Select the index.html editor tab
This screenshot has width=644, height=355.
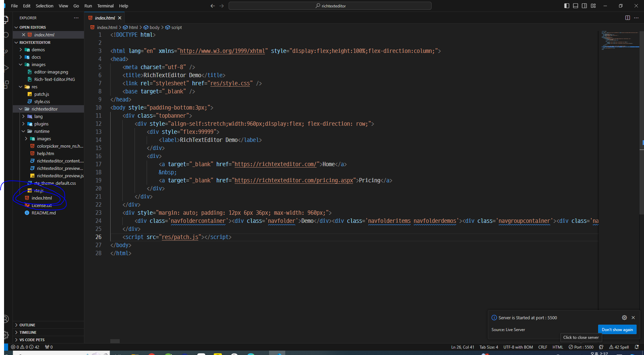point(105,18)
